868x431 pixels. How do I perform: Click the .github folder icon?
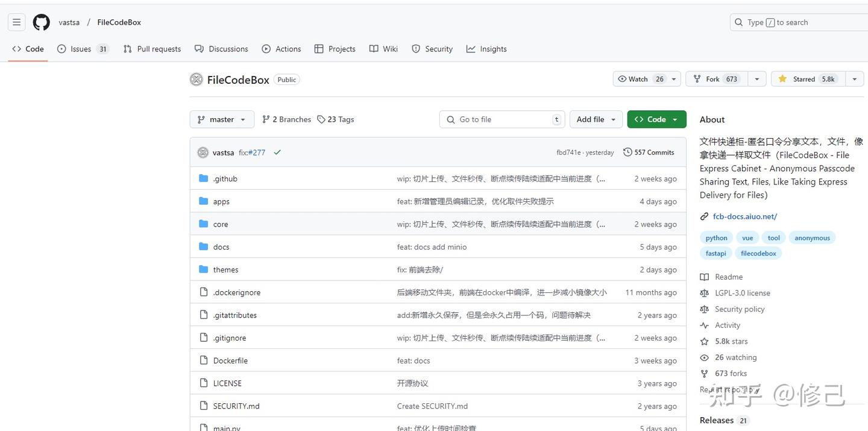(203, 178)
